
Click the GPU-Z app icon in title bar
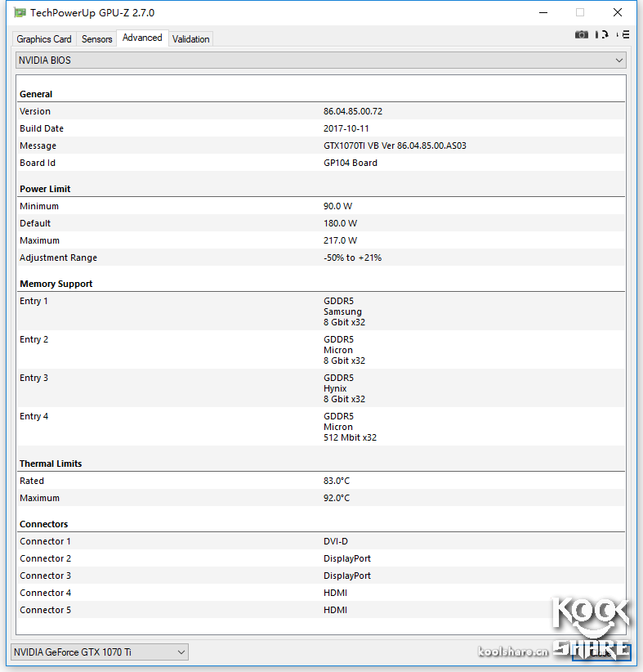point(20,12)
